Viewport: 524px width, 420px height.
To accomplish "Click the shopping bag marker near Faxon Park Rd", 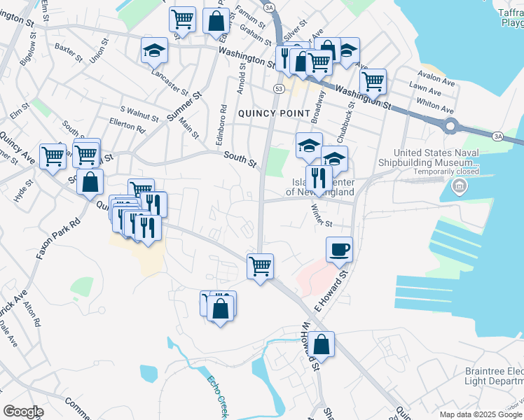I will (90, 182).
